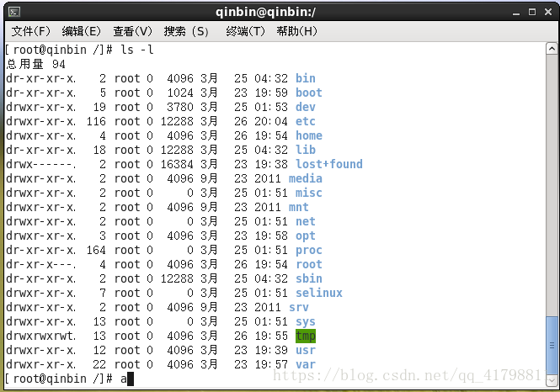The width and height of the screenshot is (560, 392).
Task: Click the window title qinbin@qinbin:/
Action: click(x=265, y=12)
